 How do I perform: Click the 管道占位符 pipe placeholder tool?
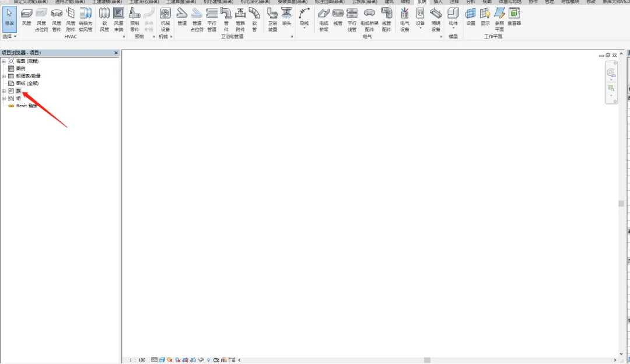point(197,20)
